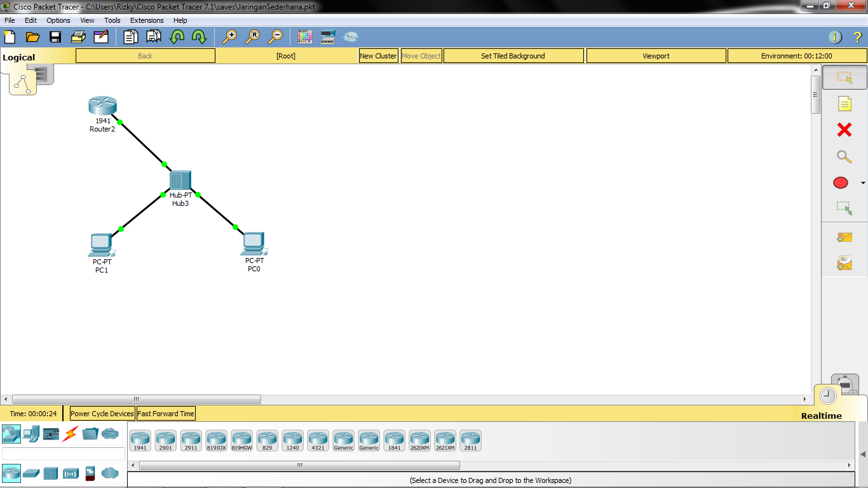Select the Security subcategory

tap(90, 473)
